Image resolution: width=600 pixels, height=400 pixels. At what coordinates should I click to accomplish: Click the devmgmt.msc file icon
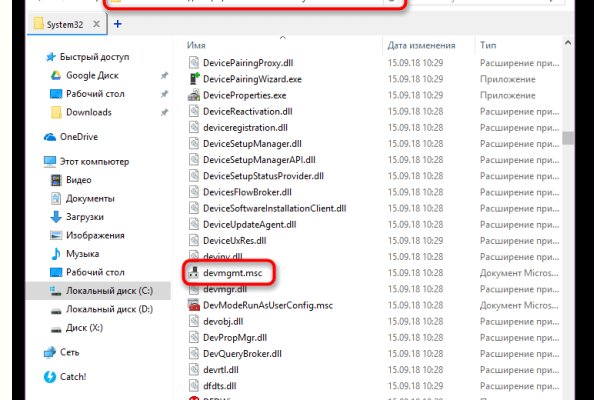(195, 272)
